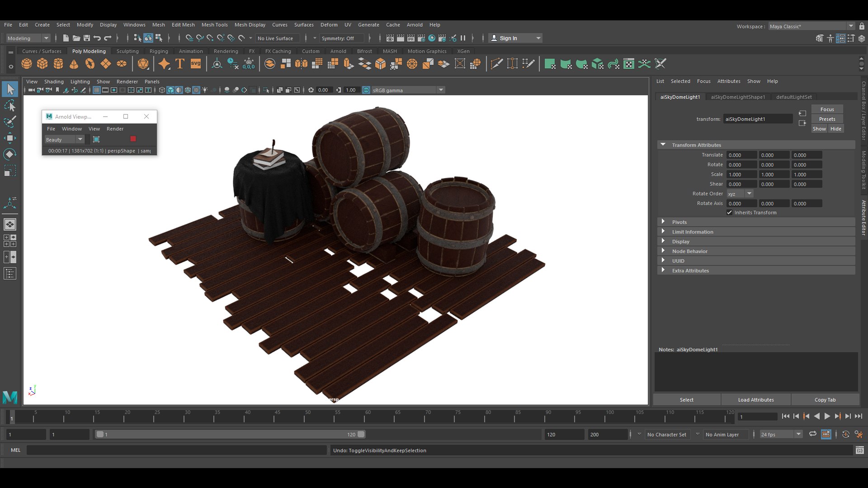Click the playback range slider bar
This screenshot has width=868, height=488.
click(x=230, y=434)
